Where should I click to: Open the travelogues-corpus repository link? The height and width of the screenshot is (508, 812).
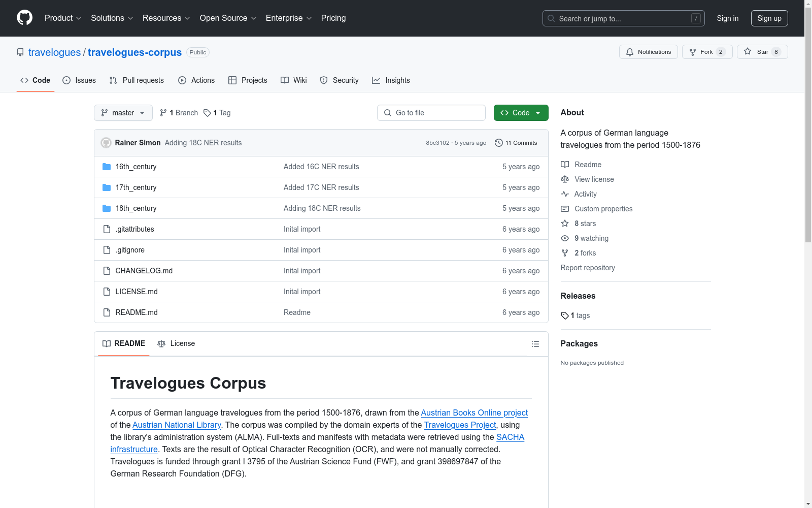point(134,52)
